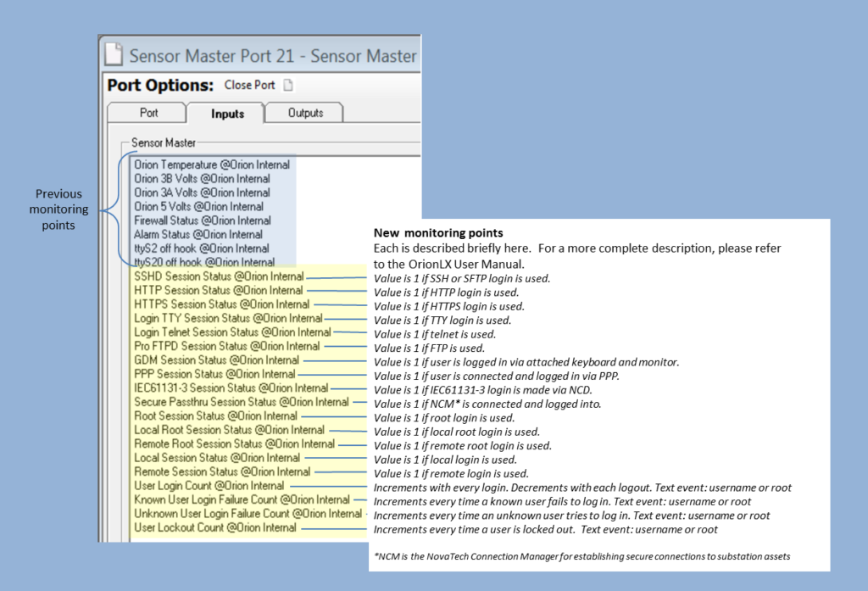This screenshot has width=868, height=591.
Task: Click the Sensor Master group label
Action: [x=164, y=143]
